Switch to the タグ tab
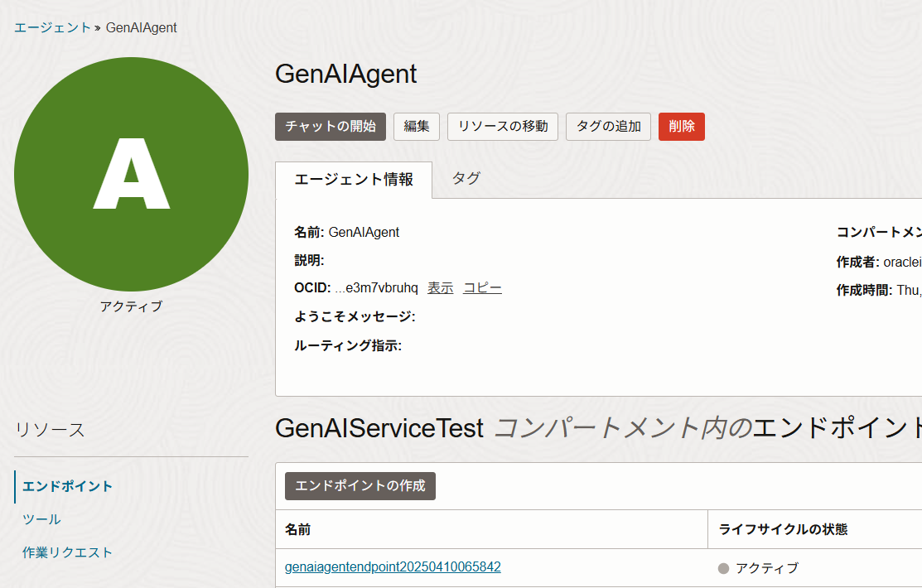This screenshot has height=588, width=922. (466, 178)
